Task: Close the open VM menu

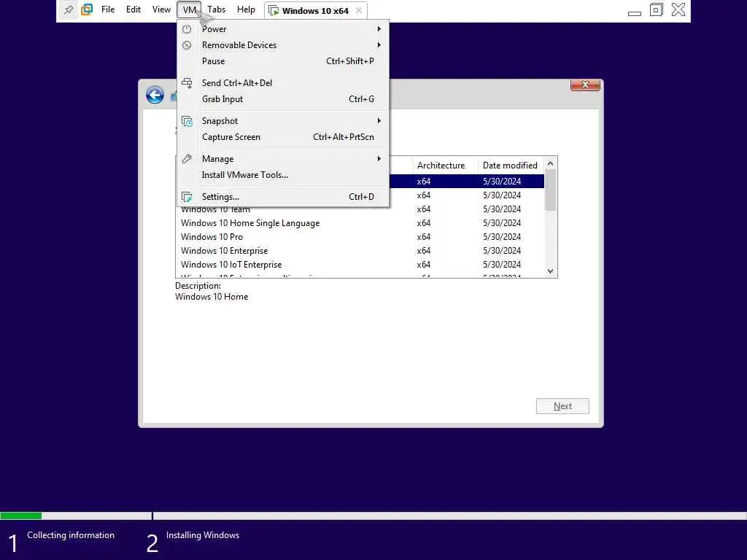Action: point(189,9)
